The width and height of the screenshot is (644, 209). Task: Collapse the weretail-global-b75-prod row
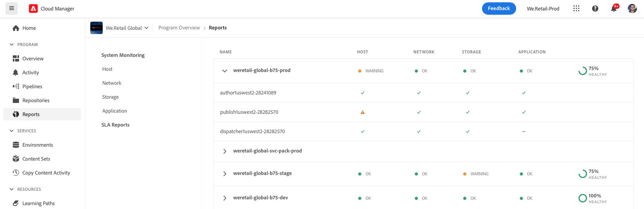[225, 71]
